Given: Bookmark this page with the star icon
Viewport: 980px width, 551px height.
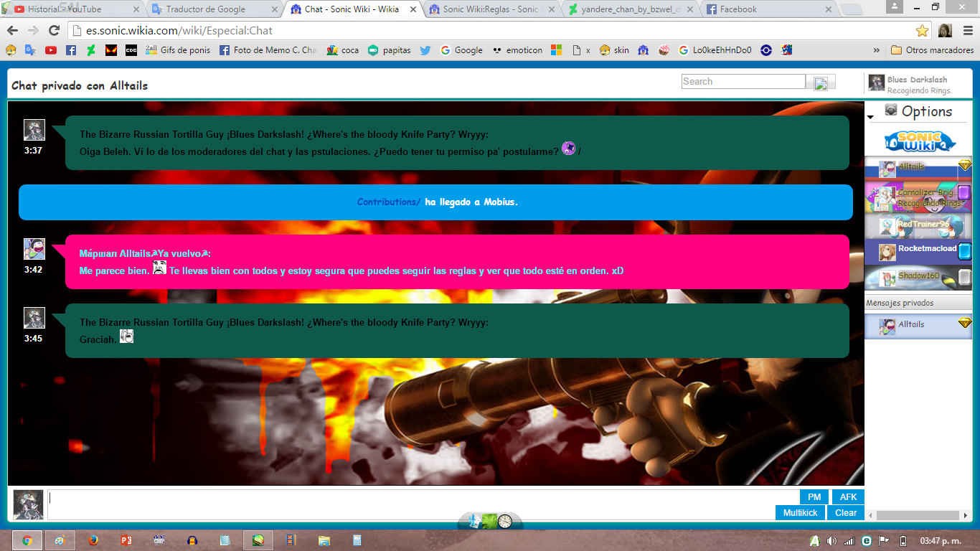Looking at the screenshot, I should point(923,30).
